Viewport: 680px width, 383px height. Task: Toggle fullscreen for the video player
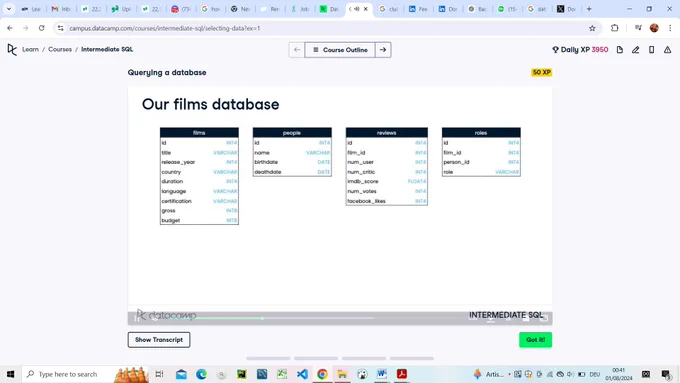point(545,318)
